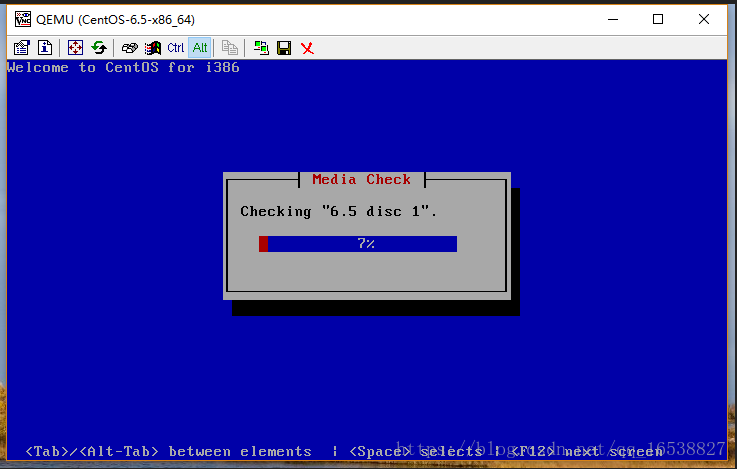The image size is (737, 469).
Task: Start new connection via two-computers icon
Action: (261, 47)
